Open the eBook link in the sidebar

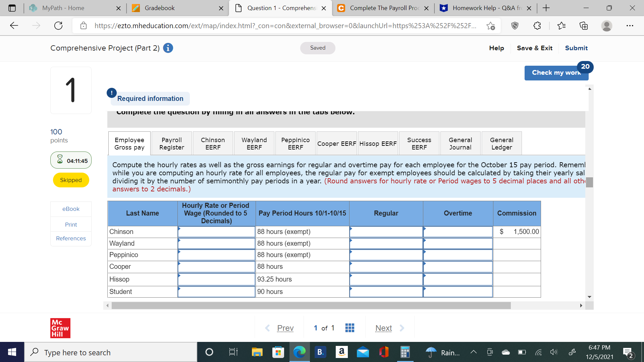click(x=71, y=209)
